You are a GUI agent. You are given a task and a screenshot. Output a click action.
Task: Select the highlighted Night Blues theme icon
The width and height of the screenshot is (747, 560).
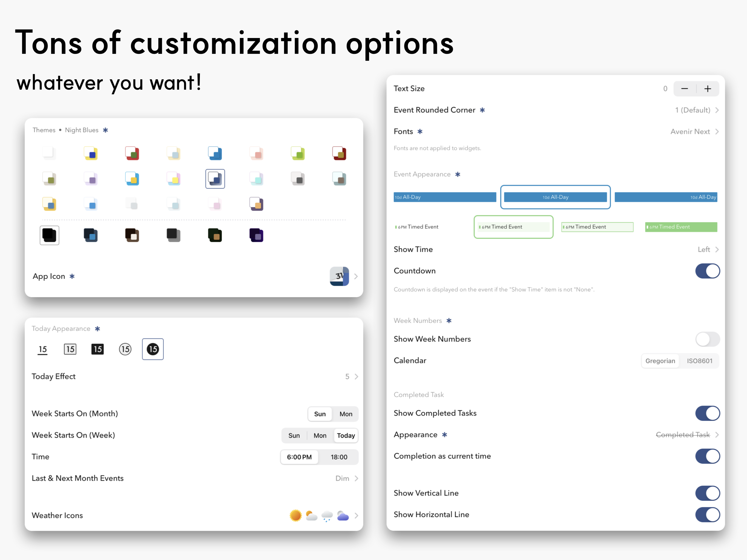pyautogui.click(x=215, y=179)
